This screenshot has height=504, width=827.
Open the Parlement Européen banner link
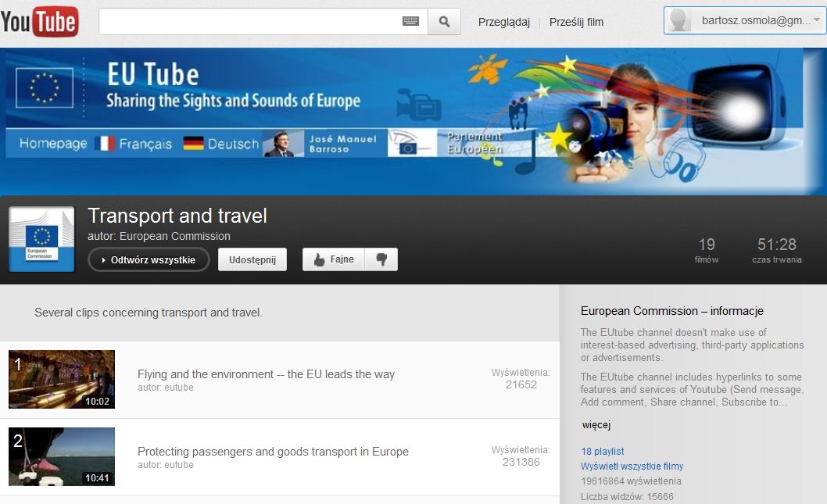(474, 143)
